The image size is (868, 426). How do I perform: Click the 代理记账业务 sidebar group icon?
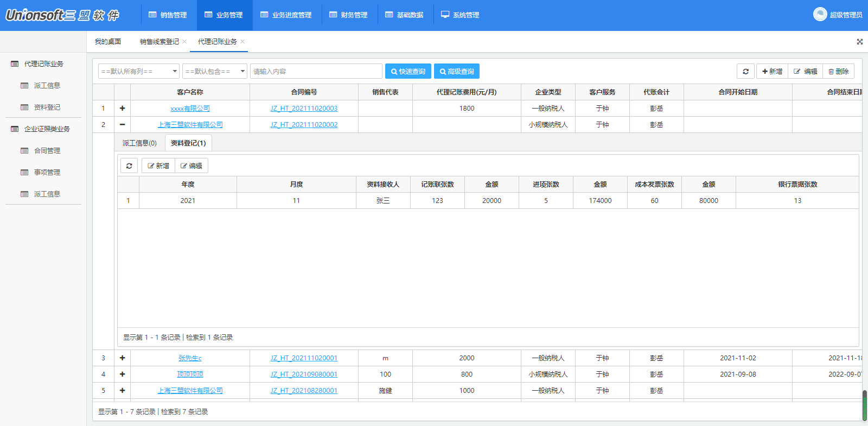[15, 64]
